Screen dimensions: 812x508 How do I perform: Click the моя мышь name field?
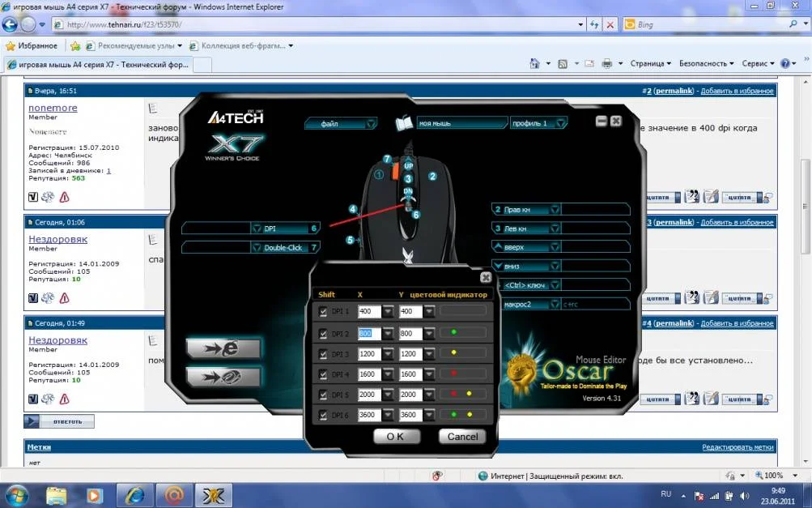pos(461,123)
